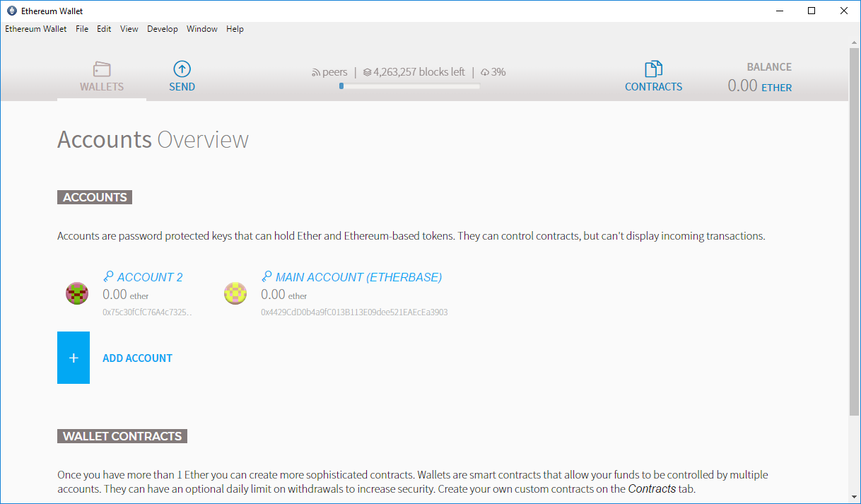Image resolution: width=861 pixels, height=504 pixels.
Task: Click the peers signal icon
Action: [316, 72]
